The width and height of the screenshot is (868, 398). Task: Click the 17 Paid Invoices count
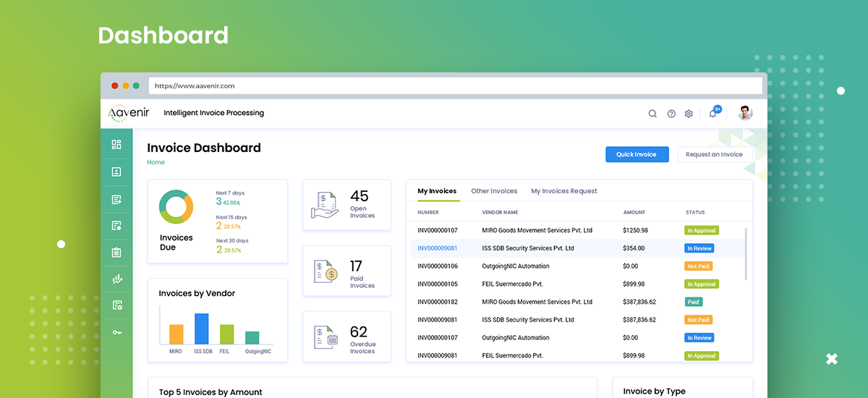356,266
